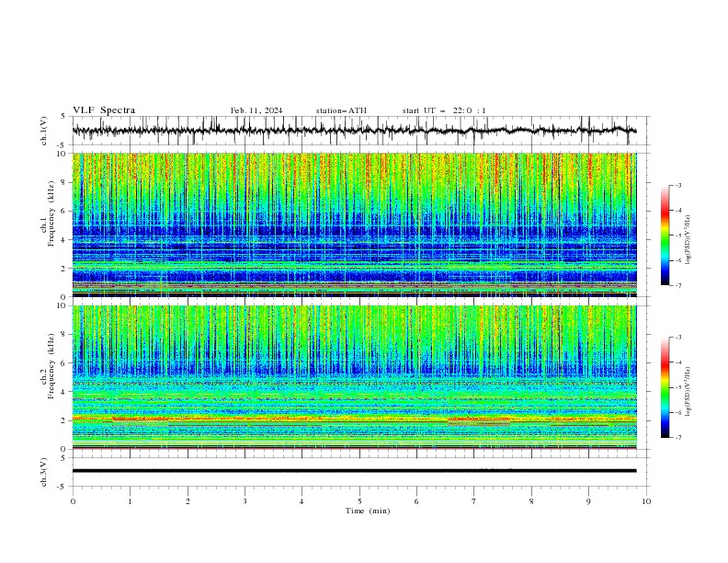This screenshot has width=728, height=563.
Task: Click the log(PSD) label beside ch.2 colorbar
Action: pos(688,392)
